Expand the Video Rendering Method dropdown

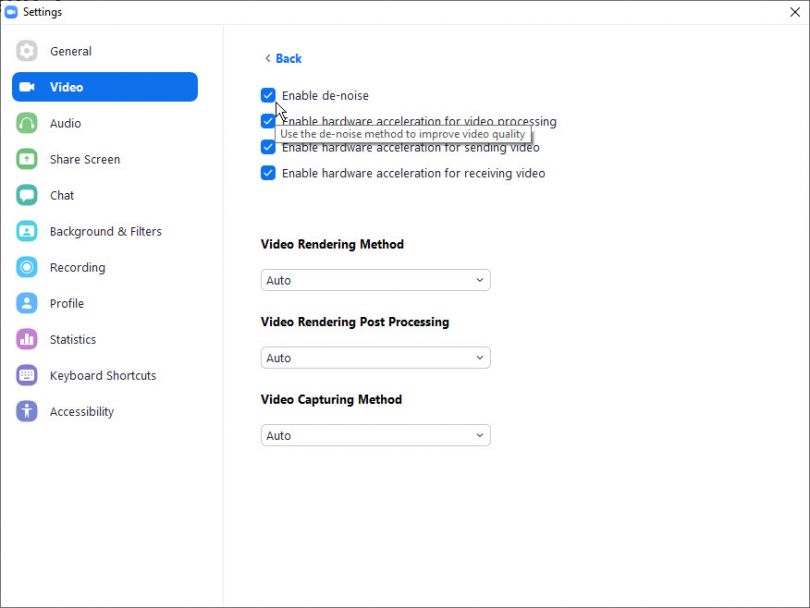click(375, 280)
